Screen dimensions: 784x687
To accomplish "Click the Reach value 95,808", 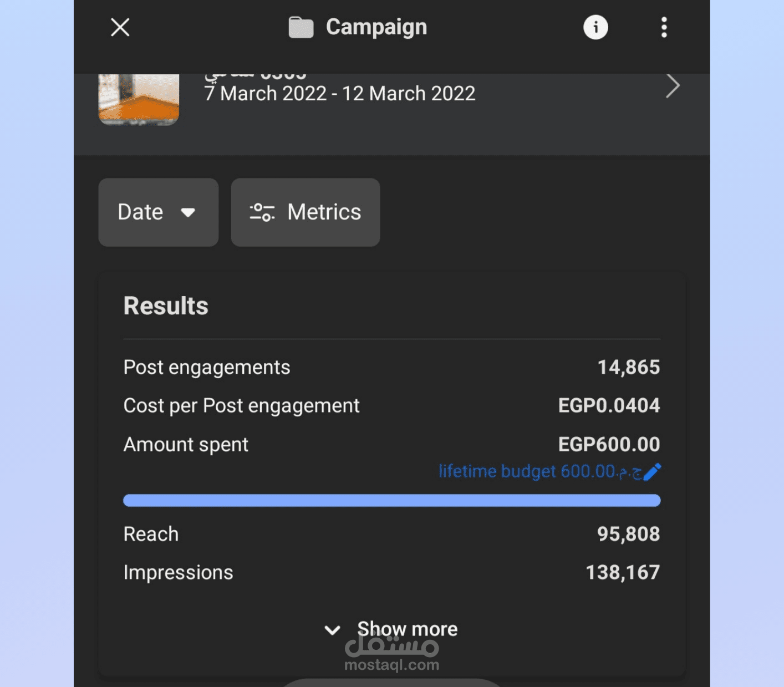I will 628,534.
